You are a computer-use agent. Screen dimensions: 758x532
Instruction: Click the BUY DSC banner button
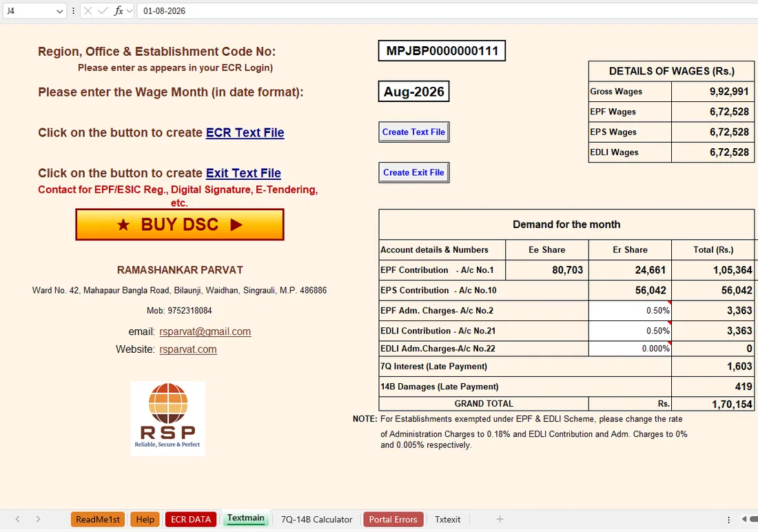tap(180, 225)
